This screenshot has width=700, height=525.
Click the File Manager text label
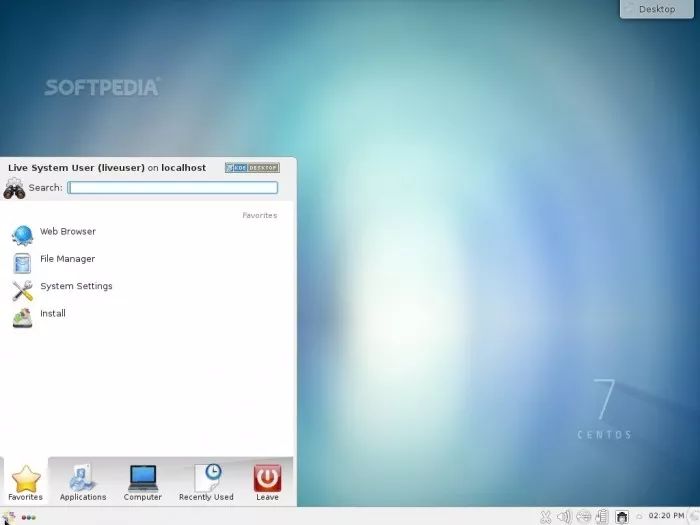click(67, 258)
